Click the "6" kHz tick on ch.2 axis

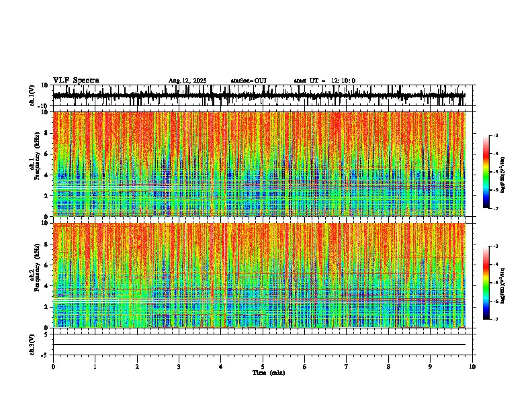46,265
